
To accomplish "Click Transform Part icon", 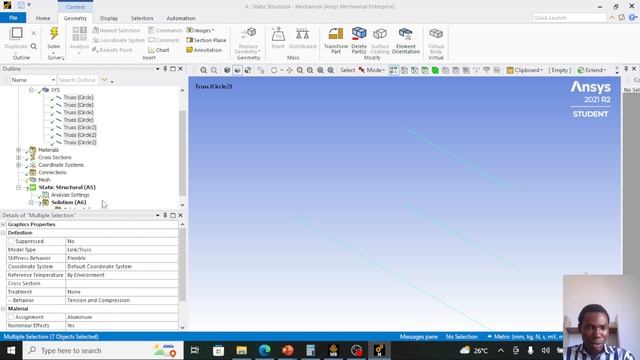I will click(336, 34).
